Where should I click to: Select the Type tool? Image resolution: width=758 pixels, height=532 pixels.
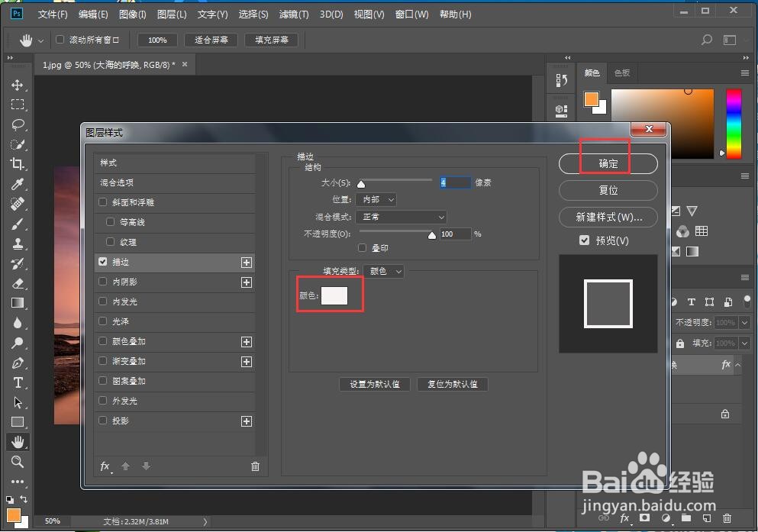click(x=18, y=382)
